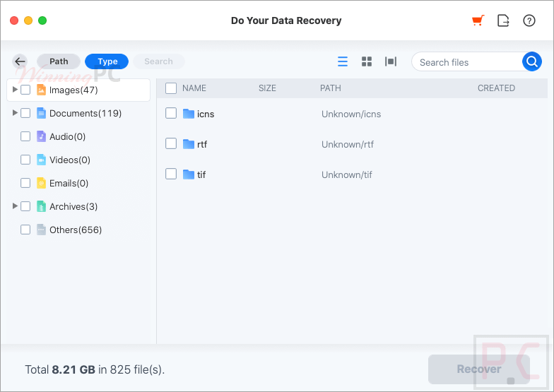Check the Emails(0) checkbox
The image size is (554, 392).
(x=25, y=183)
